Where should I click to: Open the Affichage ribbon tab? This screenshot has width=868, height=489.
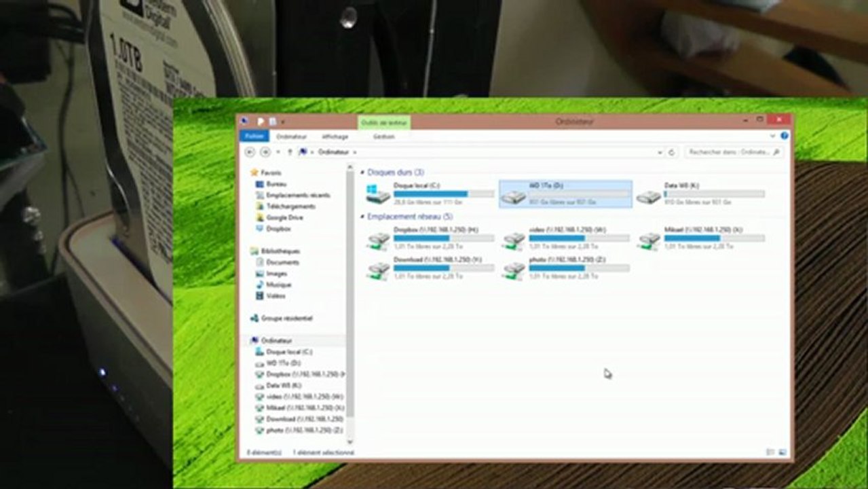[335, 137]
